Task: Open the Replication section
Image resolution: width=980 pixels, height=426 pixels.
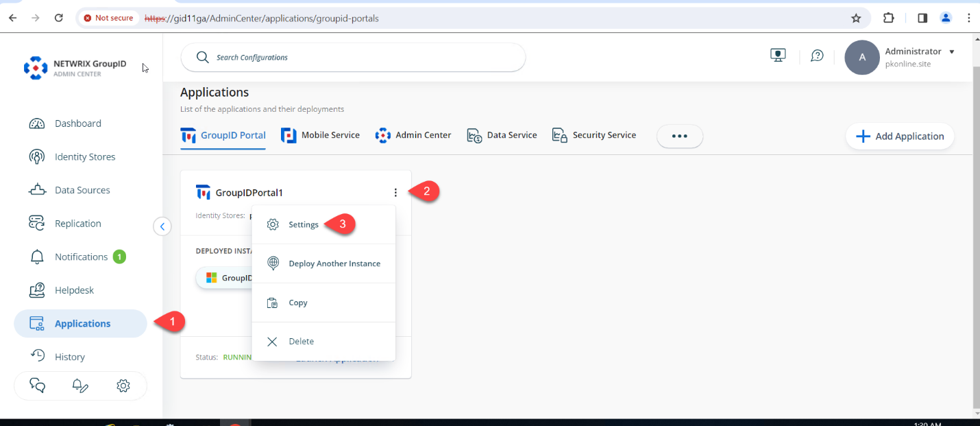Action: pos(76,223)
